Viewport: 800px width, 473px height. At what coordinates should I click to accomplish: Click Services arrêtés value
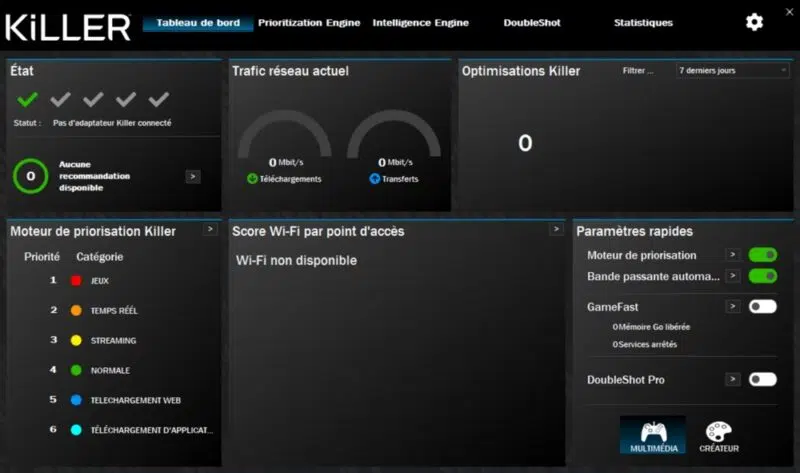pos(644,344)
